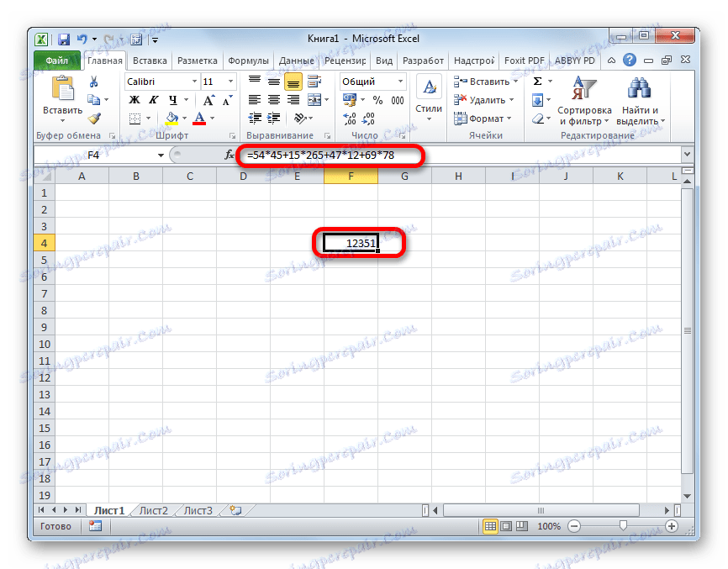This screenshot has width=728, height=569.
Task: Apply fill color with the paint bucket
Action: 171,119
